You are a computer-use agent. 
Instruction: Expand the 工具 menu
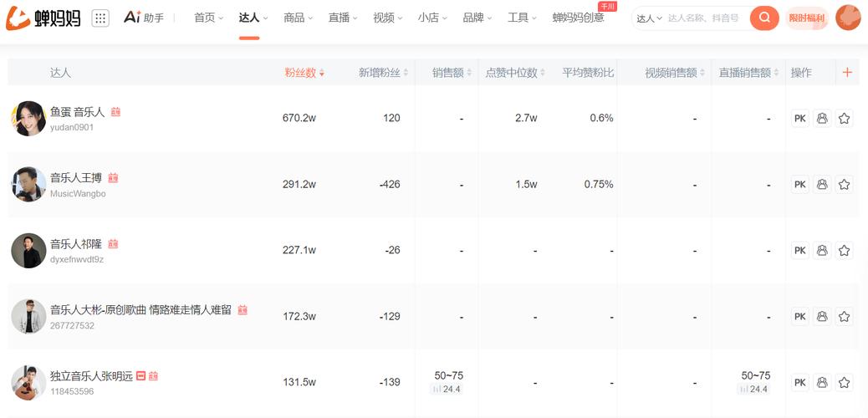[x=523, y=18]
